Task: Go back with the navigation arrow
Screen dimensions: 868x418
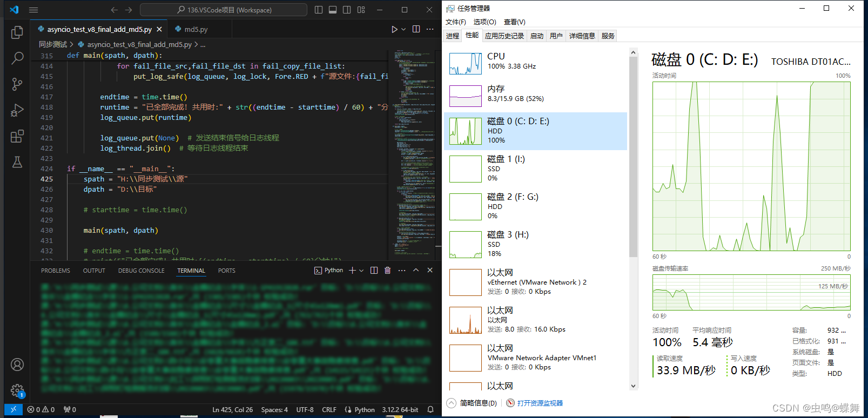Action: coord(114,10)
